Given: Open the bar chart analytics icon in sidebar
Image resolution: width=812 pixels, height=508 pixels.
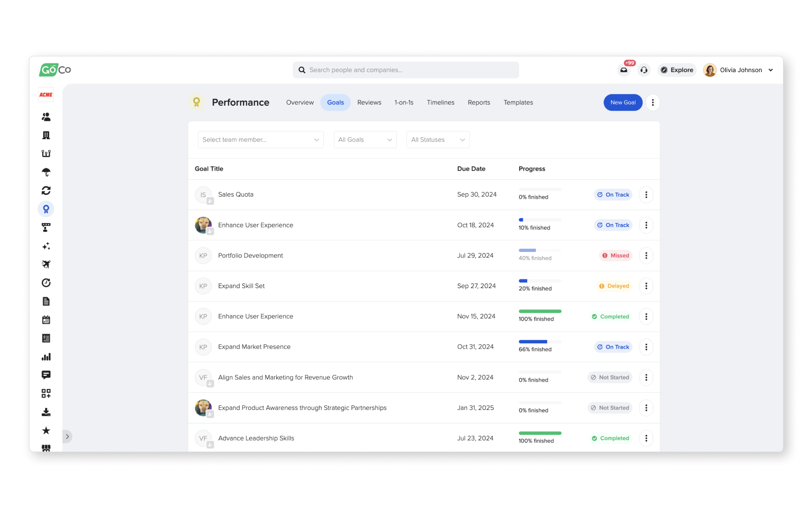Looking at the screenshot, I should 46,357.
